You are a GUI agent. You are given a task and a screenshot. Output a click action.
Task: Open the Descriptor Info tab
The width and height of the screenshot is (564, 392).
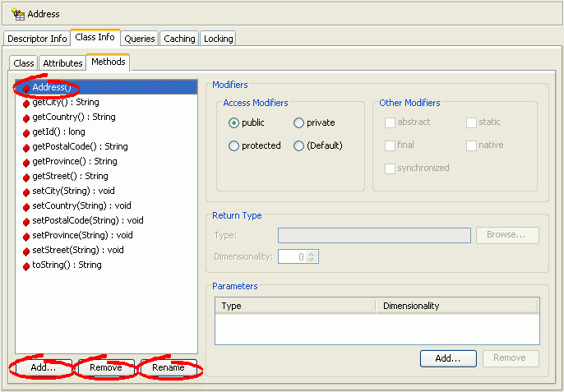coord(37,39)
